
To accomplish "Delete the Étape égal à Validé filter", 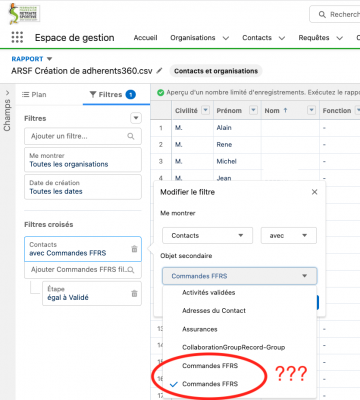I will (134, 293).
